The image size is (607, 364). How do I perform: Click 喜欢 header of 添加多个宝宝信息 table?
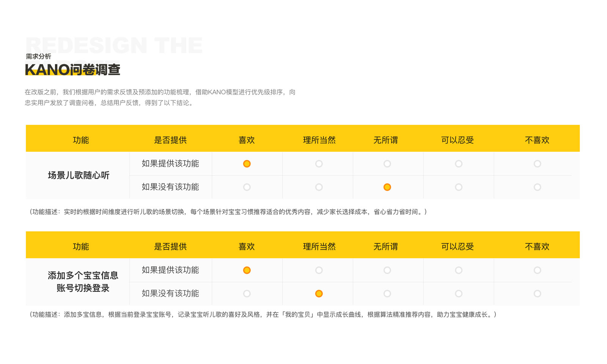(x=247, y=247)
